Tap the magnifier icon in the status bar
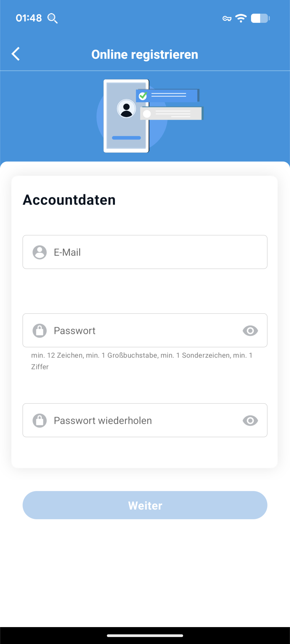The image size is (290, 644). [x=52, y=19]
